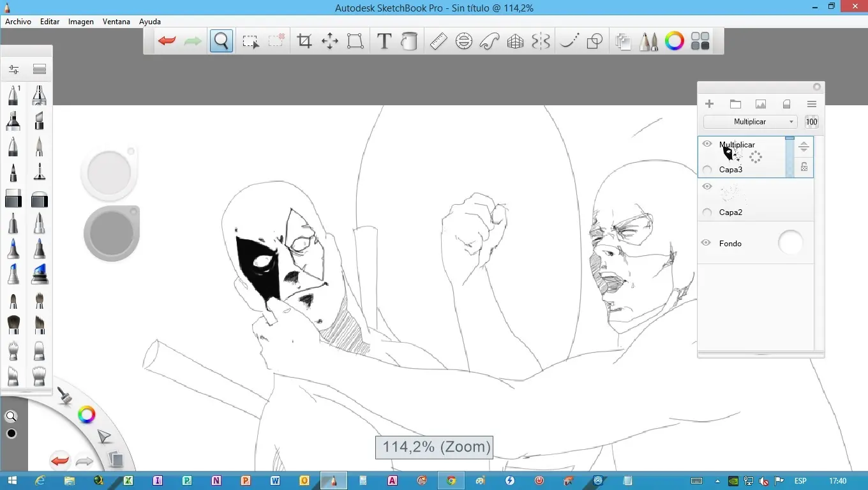Click the layer opacity value 100
868x490 pixels.
pos(811,122)
